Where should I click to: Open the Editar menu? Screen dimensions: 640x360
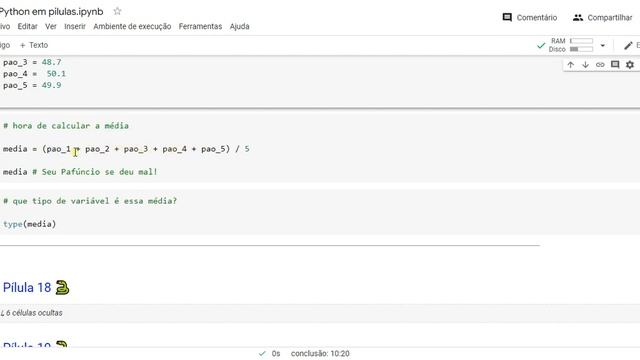27,26
